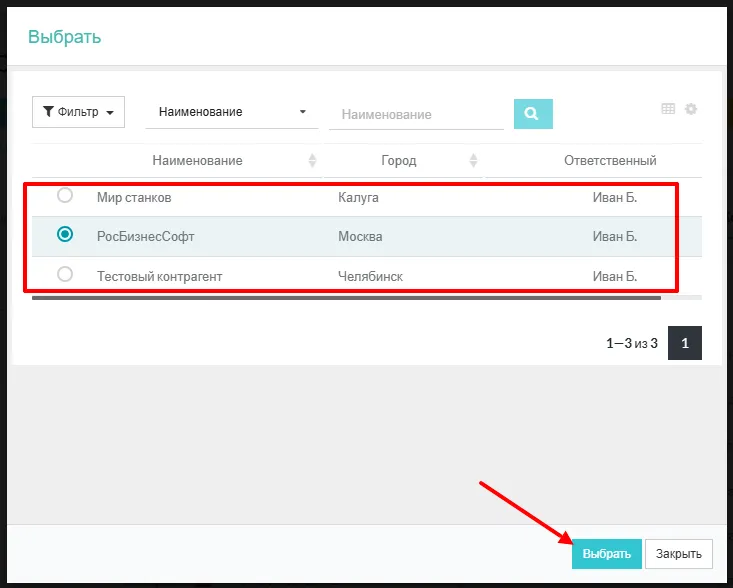Image resolution: width=733 pixels, height=588 pixels.
Task: Open the Фильтр dropdown
Action: click(78, 112)
